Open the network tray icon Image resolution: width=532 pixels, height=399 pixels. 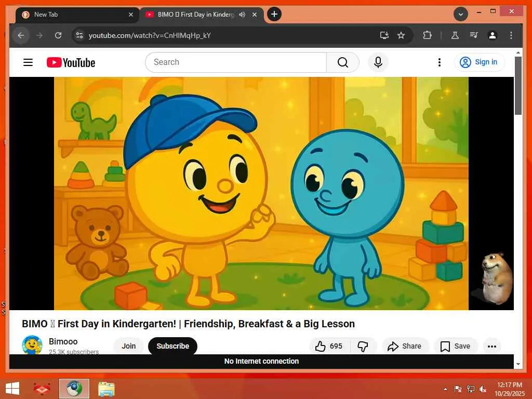pyautogui.click(x=470, y=389)
